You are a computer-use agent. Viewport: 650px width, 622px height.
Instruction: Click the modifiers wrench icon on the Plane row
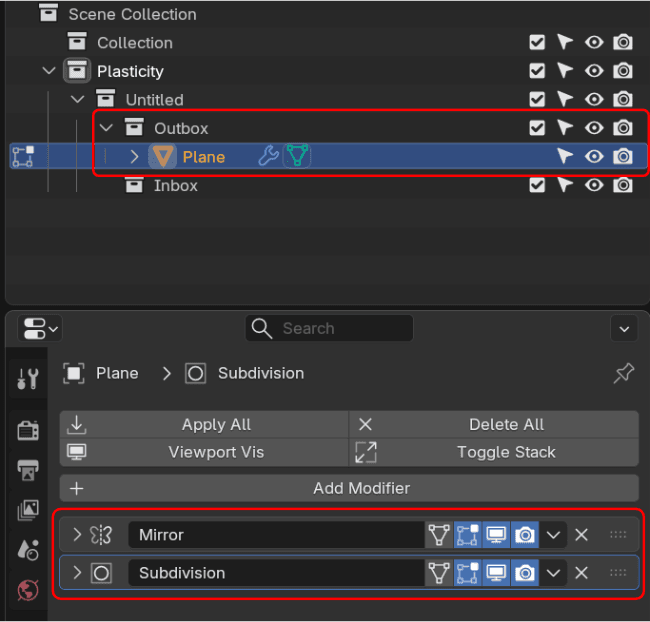pos(268,156)
